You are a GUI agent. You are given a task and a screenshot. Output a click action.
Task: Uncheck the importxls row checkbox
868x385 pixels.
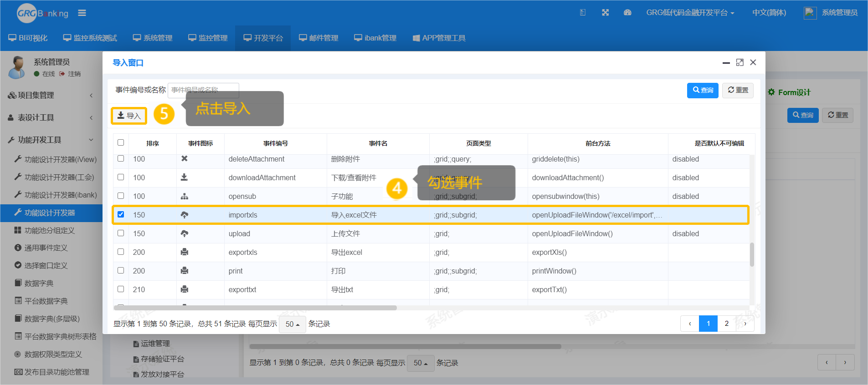(121, 214)
